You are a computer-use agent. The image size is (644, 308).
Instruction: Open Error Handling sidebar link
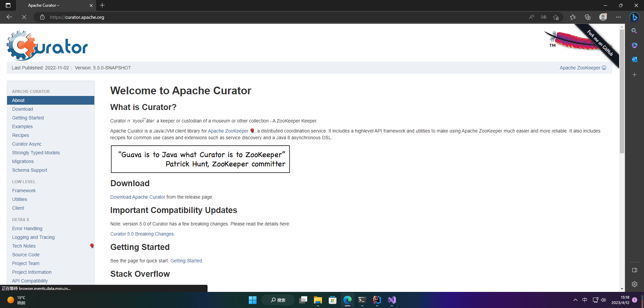[27, 228]
